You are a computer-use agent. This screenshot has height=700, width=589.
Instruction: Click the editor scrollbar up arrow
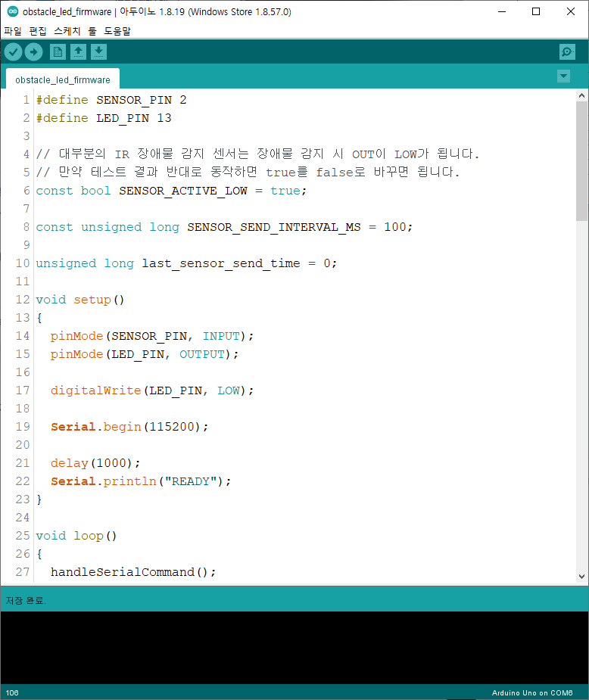581,95
